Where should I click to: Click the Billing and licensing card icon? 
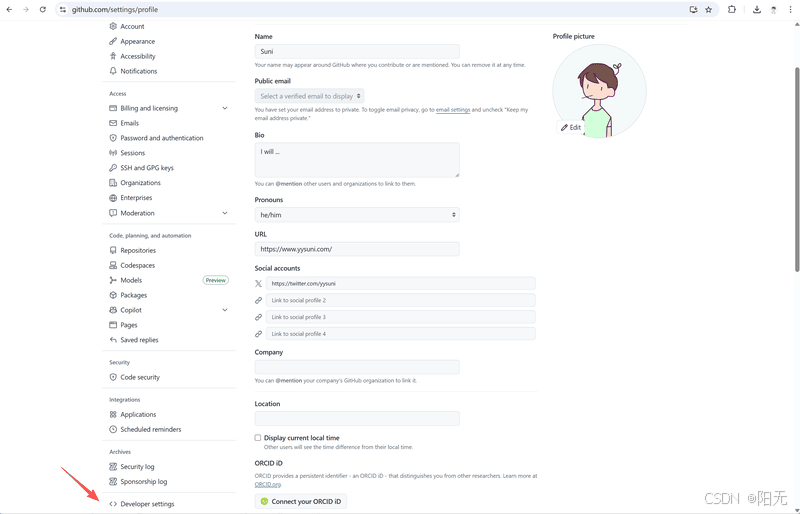(113, 108)
